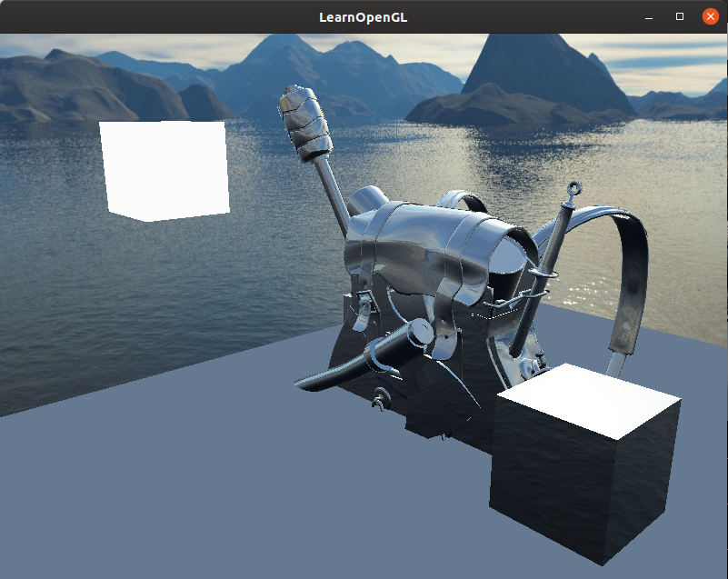Maximize the LearnOpenGL window

point(679,17)
